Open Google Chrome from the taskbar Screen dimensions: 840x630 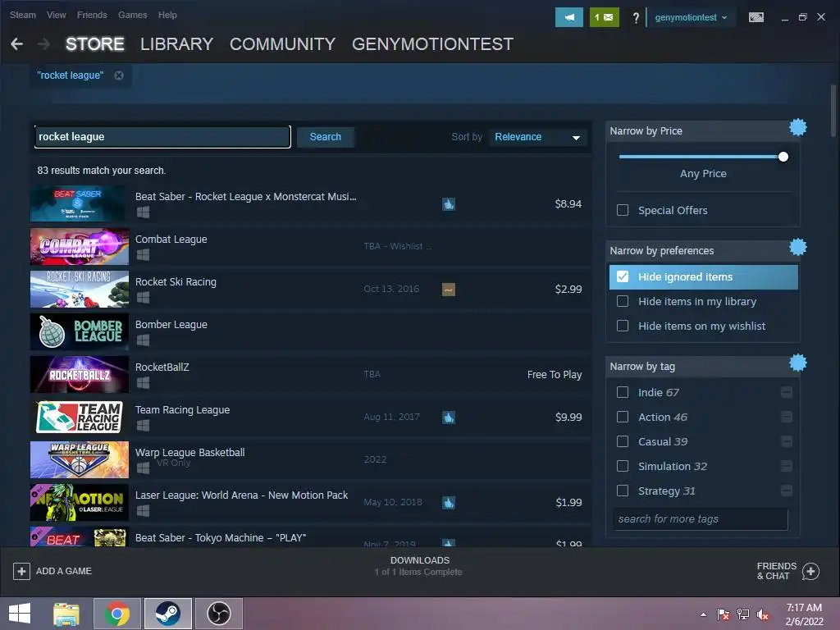tap(117, 614)
